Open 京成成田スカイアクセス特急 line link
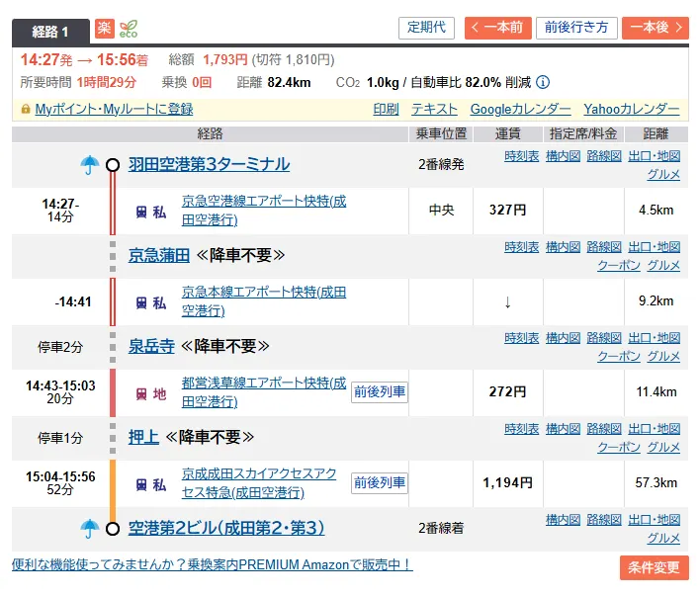 [259, 483]
